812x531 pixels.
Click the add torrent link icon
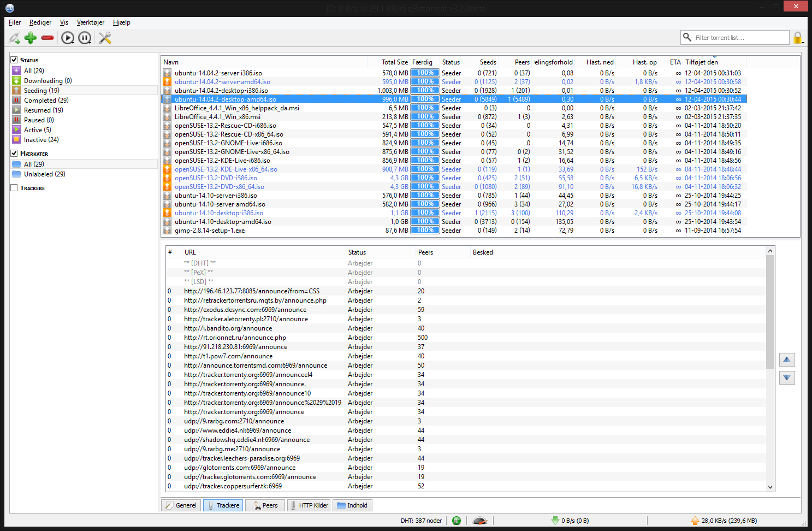tap(14, 38)
